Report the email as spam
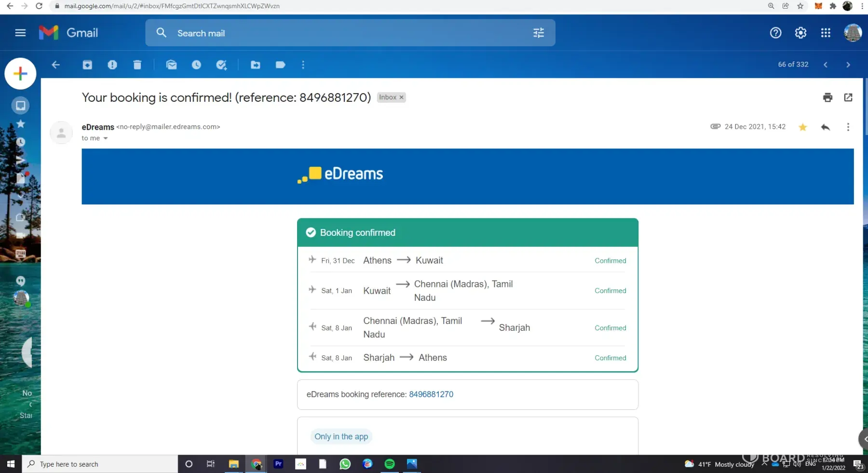 (x=112, y=65)
